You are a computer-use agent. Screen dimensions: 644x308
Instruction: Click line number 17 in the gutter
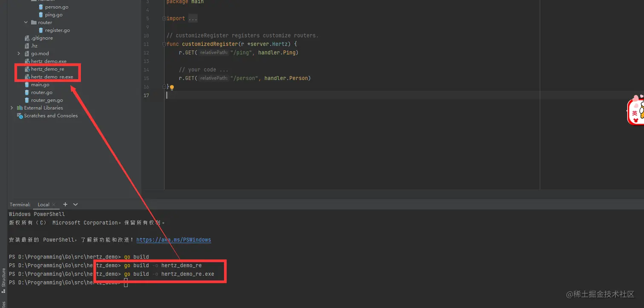click(x=147, y=95)
